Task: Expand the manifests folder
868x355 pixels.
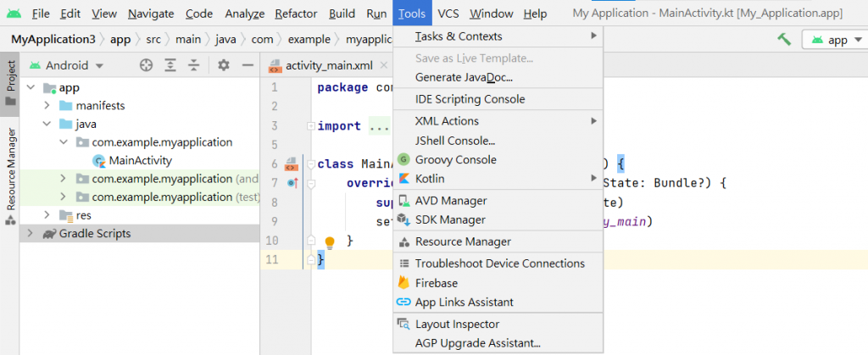Action: pos(47,106)
